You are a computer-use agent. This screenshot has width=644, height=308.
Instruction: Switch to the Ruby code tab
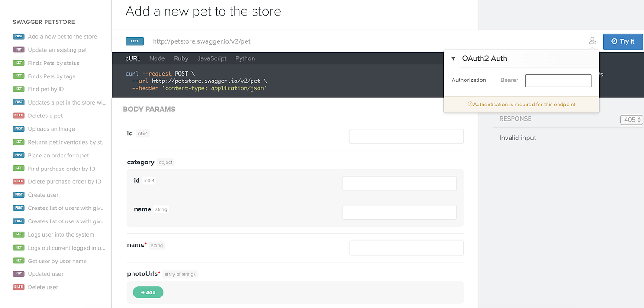coord(181,58)
